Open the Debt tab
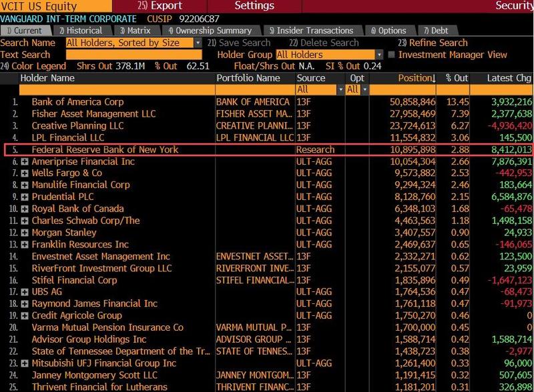Image resolution: width=534 pixels, height=392 pixels. point(437,31)
